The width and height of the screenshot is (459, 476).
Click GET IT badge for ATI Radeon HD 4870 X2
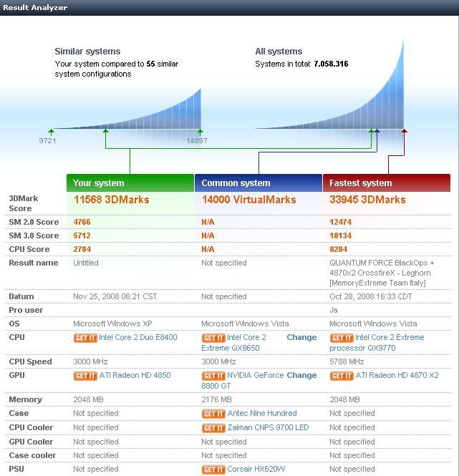342,376
